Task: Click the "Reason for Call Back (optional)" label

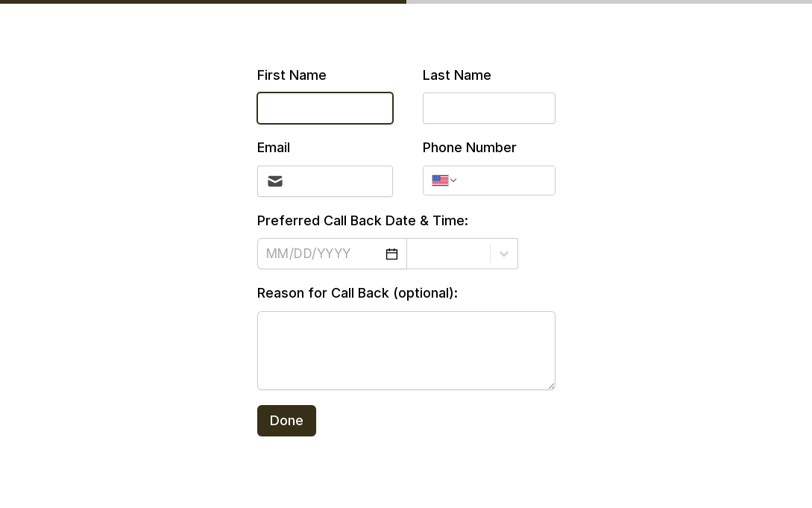Action: pyautogui.click(x=357, y=293)
